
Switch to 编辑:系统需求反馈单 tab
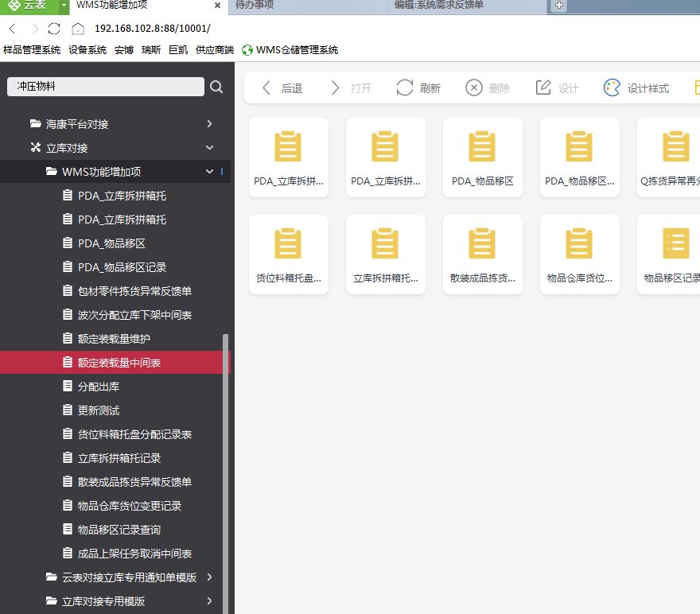click(467, 6)
